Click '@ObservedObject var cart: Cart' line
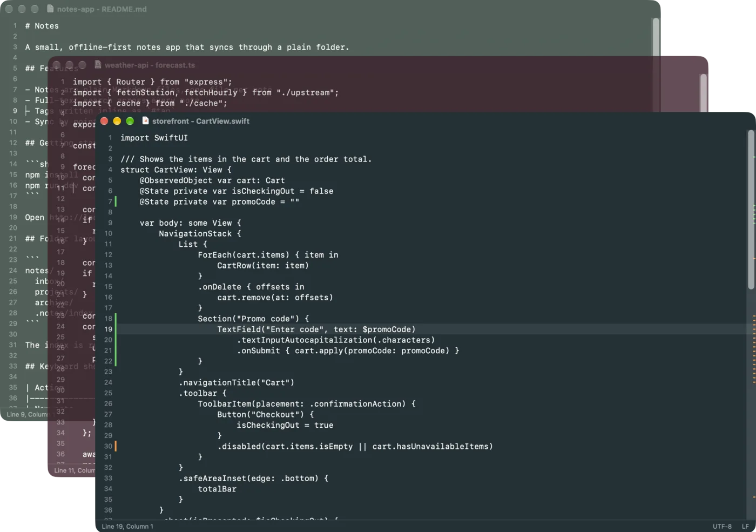This screenshot has height=532, width=756. [x=212, y=180]
